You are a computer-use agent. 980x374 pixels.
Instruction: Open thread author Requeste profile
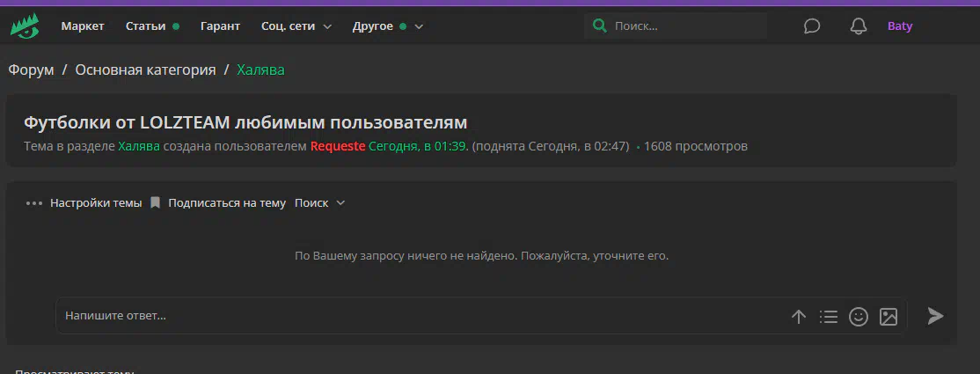pos(338,146)
